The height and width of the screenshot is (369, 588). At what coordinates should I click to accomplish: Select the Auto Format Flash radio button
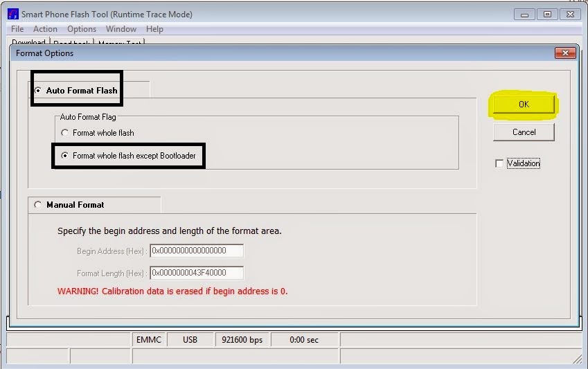tap(38, 91)
